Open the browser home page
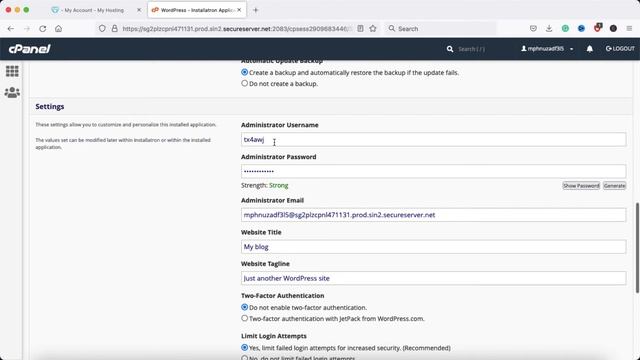Viewport: 640px width, 360px height. 59,29
